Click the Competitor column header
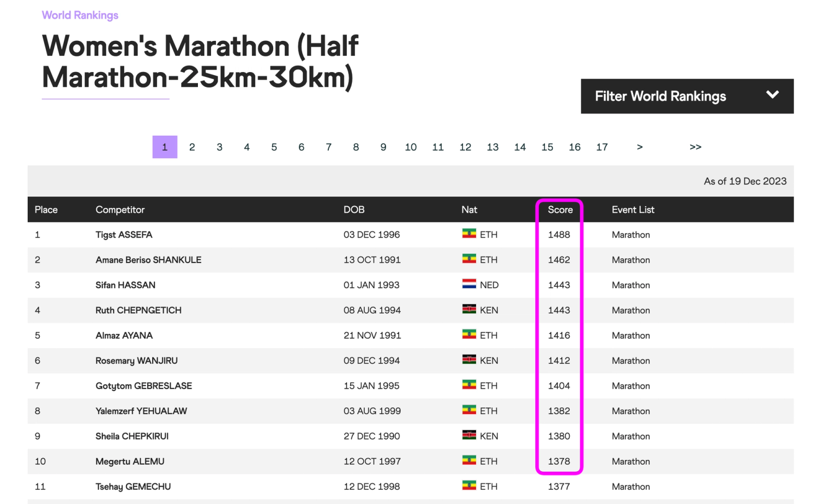This screenshot has height=504, width=818. [120, 209]
